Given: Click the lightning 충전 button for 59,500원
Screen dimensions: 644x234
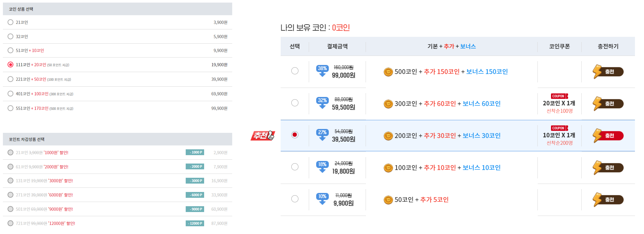Looking at the screenshot, I should 608,104.
